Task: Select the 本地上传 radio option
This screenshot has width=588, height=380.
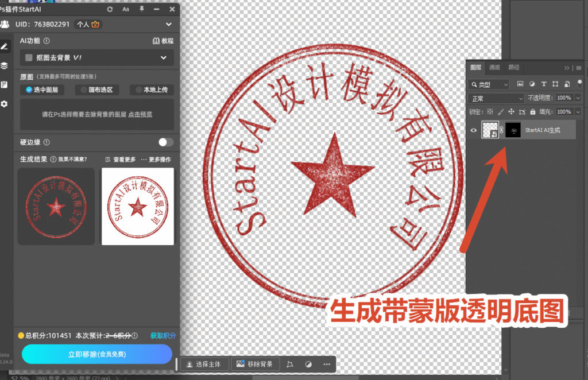Action: pos(152,90)
